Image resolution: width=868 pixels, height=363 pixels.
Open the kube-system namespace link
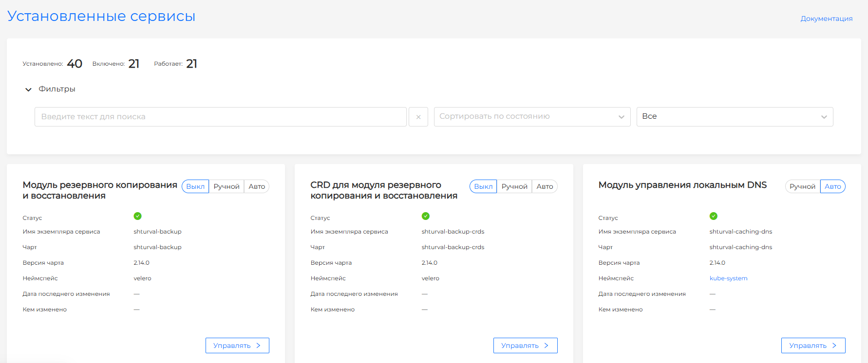[x=728, y=278]
